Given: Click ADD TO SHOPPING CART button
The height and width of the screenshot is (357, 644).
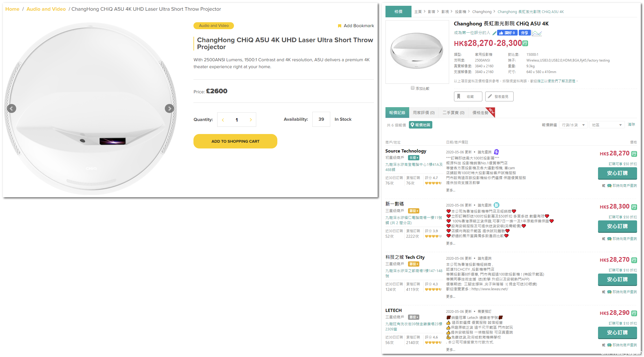Looking at the screenshot, I should pos(235,141).
